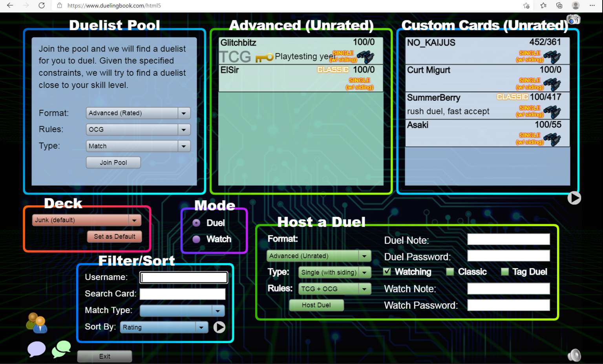Image resolution: width=603 pixels, height=364 pixels.
Task: Click the Join Pool button
Action: coord(113,163)
